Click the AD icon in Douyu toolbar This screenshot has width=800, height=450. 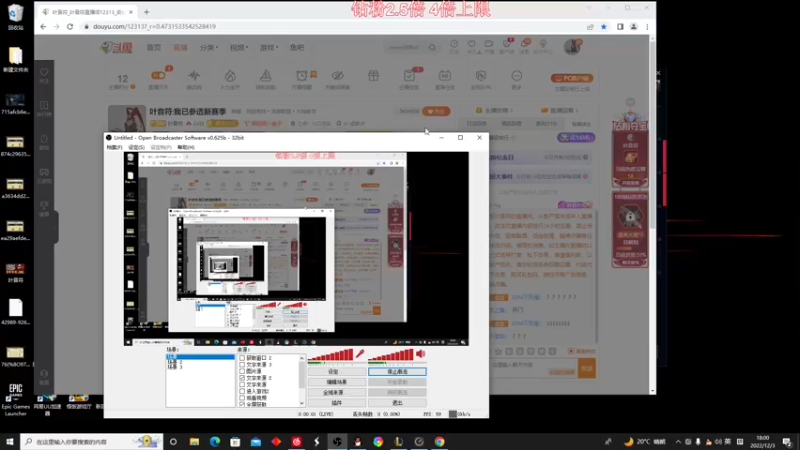pyautogui.click(x=445, y=76)
